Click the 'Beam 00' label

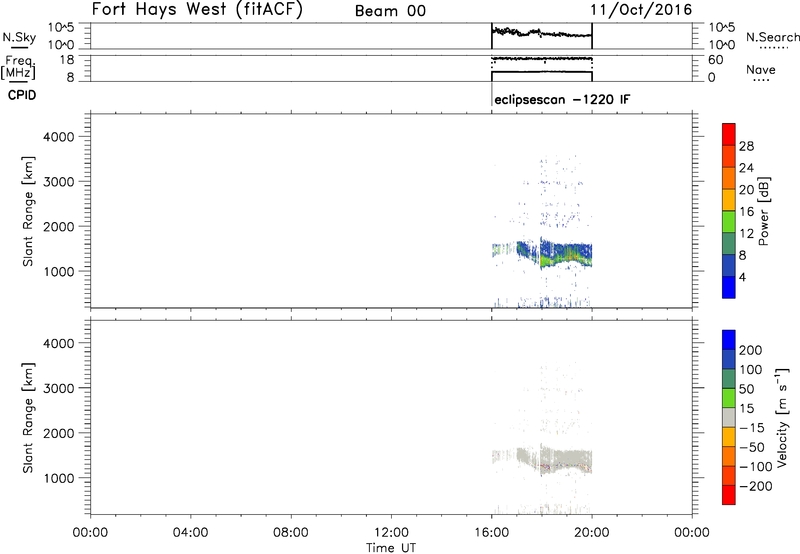[x=390, y=11]
